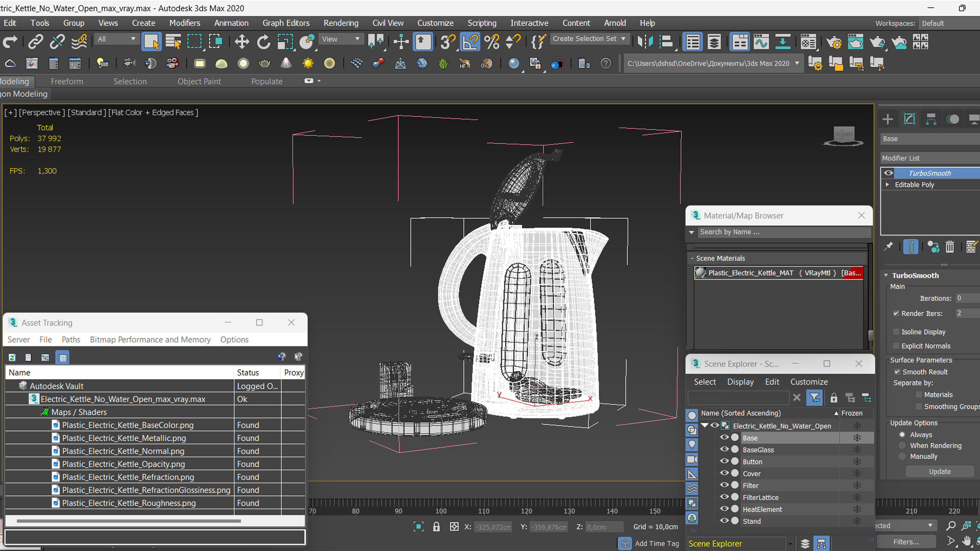Screen dimensions: 980x551
Task: Select the Manually update option
Action: [902, 456]
